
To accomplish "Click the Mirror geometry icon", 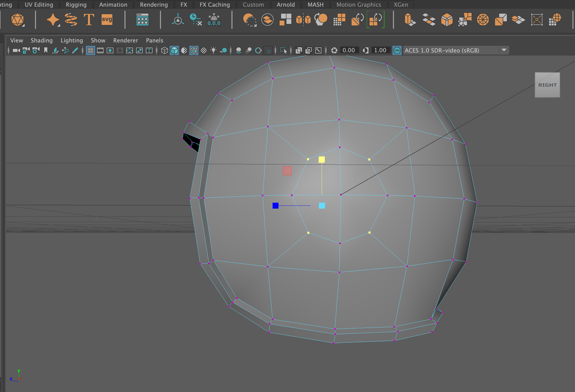I will coord(303,20).
